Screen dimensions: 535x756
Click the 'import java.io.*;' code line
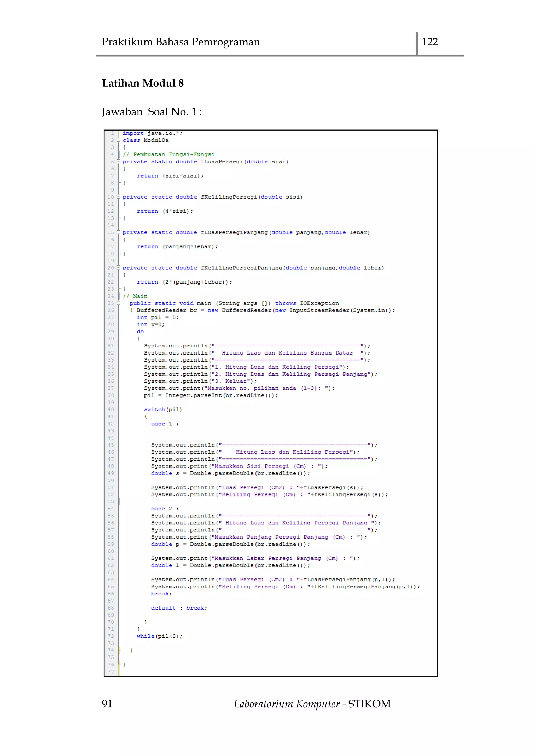pyautogui.click(x=152, y=133)
